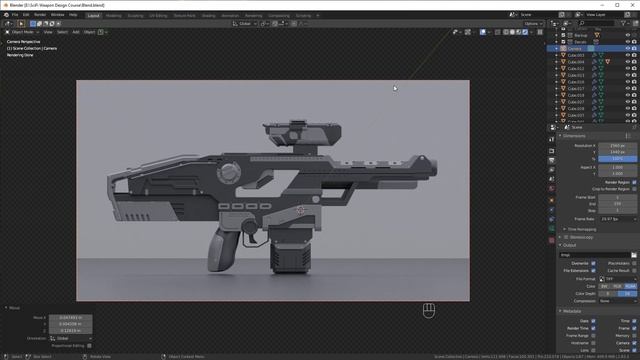Click the Blender logo icon
Viewport: 640px width, 360px height.
[x=6, y=15]
